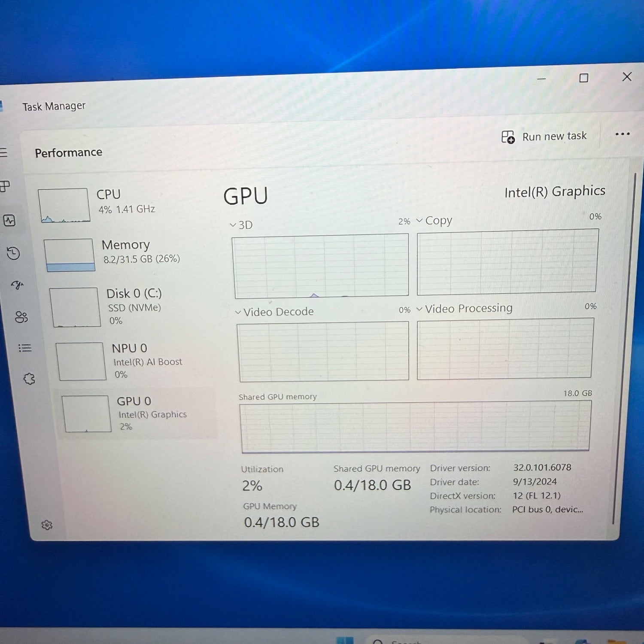This screenshot has width=644, height=644.
Task: Open the Services puzzle-piece icon
Action: click(29, 379)
